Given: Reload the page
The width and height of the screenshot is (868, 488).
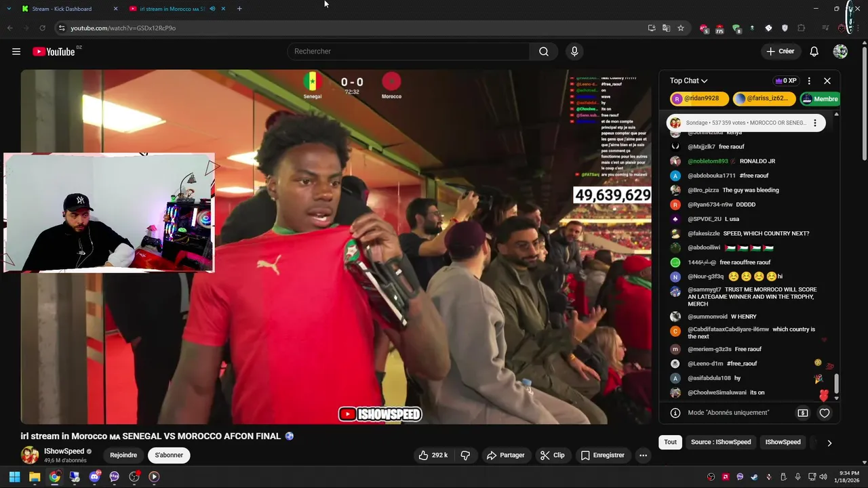Looking at the screenshot, I should tap(42, 28).
